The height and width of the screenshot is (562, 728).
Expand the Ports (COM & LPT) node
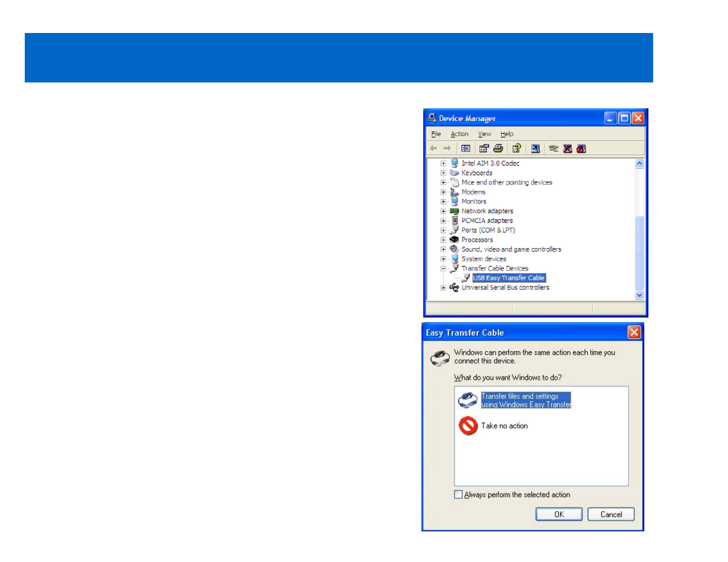click(x=443, y=230)
